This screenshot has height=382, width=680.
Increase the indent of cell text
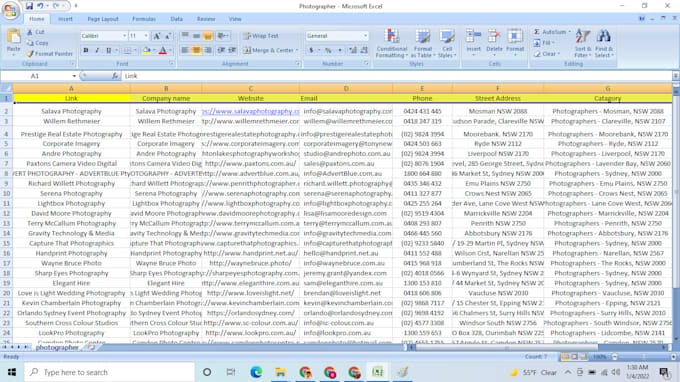(x=232, y=50)
